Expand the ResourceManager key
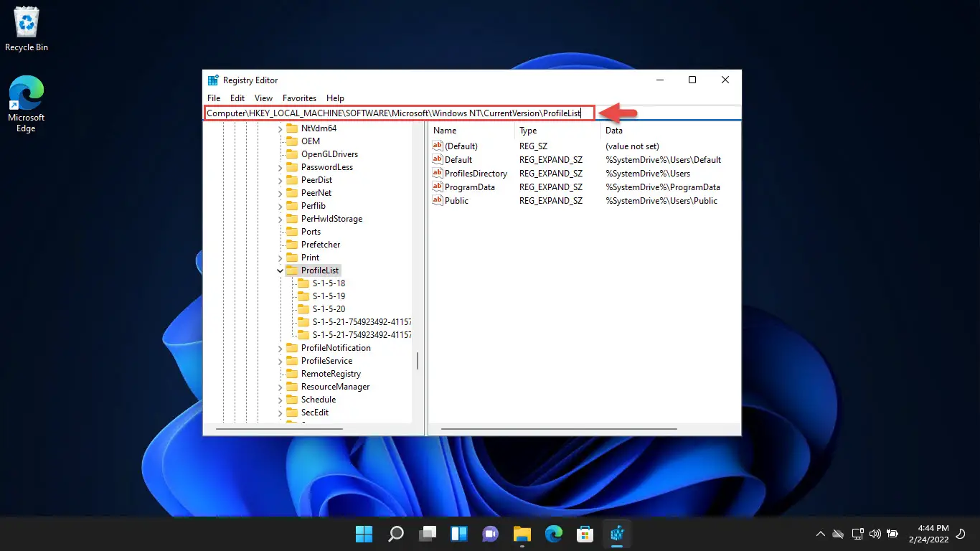 281,387
